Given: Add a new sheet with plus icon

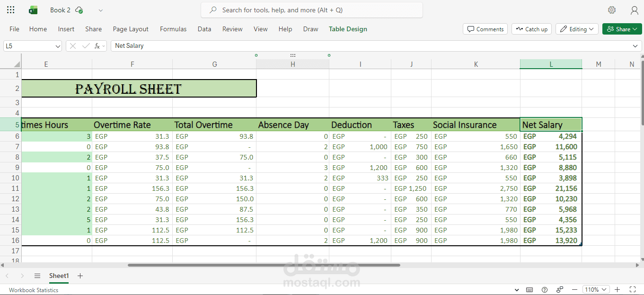Looking at the screenshot, I should tap(80, 276).
